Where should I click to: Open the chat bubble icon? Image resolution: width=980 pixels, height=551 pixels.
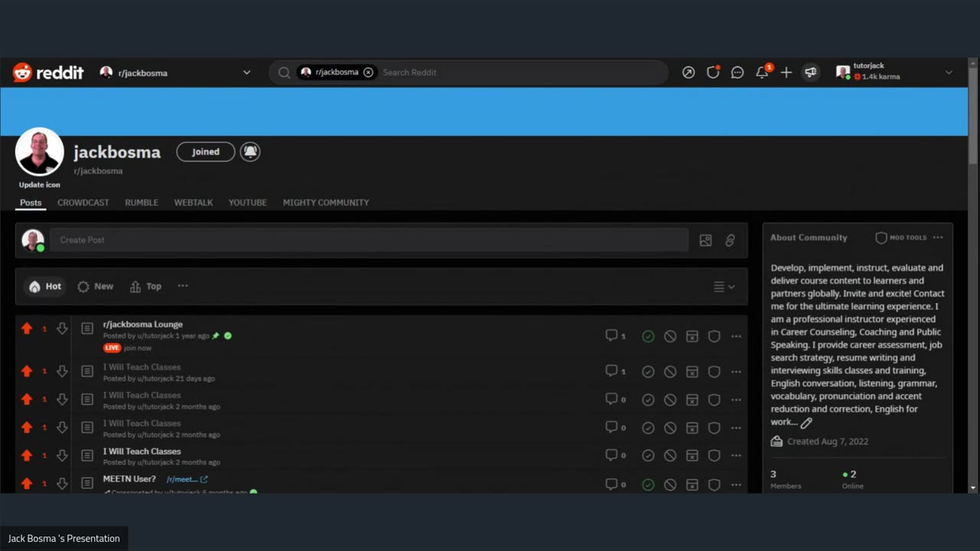[x=737, y=73]
